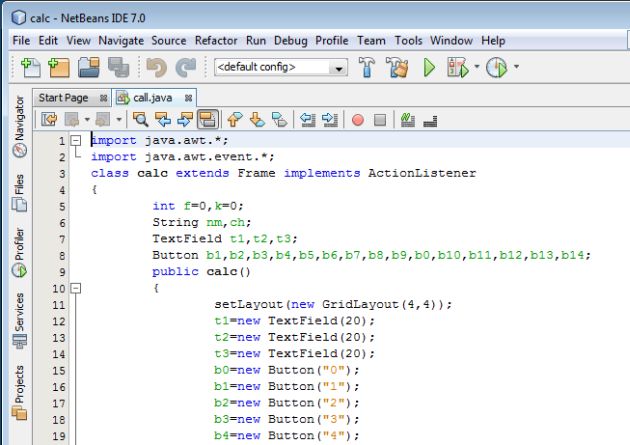Screen dimensions: 630x445
Task: Click 'ActionListener' on line 3
Action: click(422, 173)
